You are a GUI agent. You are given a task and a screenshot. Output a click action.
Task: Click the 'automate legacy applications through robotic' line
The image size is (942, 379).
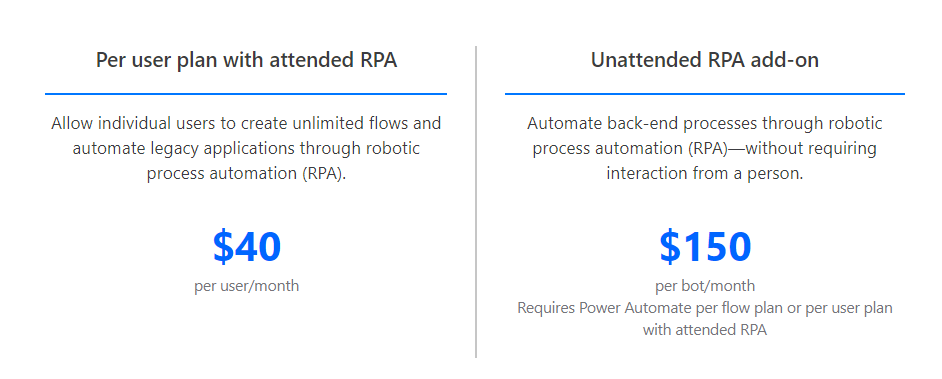coord(246,148)
